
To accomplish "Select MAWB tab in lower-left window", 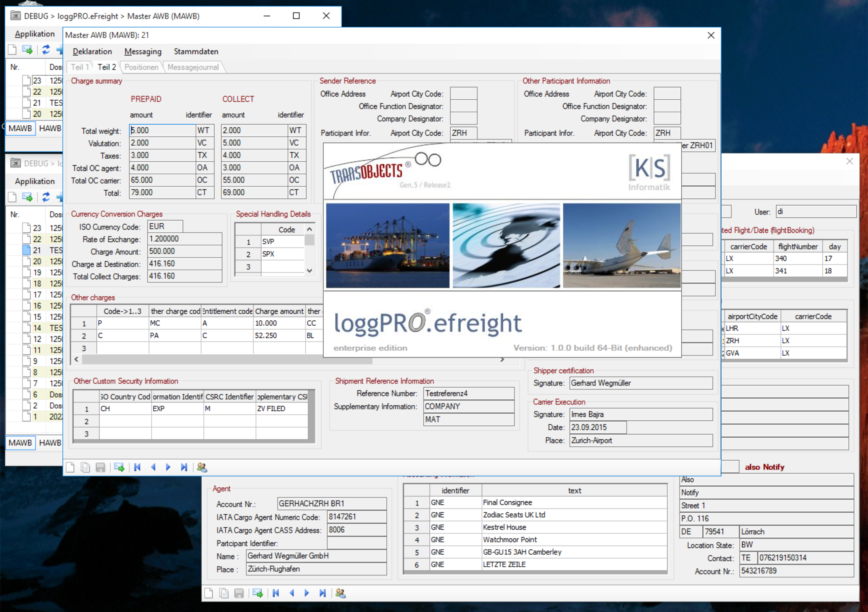I will (20, 443).
